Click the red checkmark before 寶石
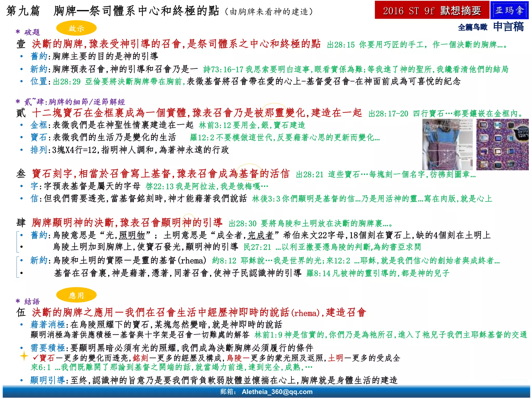The height and width of the screenshot is (399, 532). (x=36, y=358)
